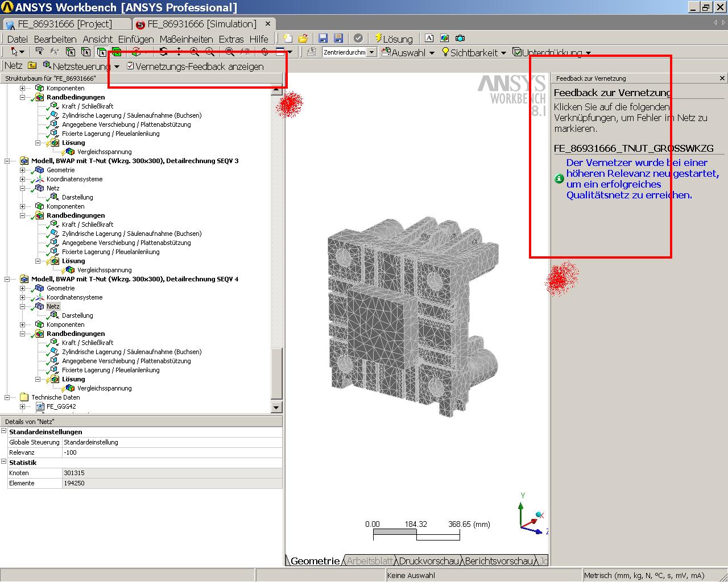
Task: Open the Hilfe menu
Action: coord(259,39)
